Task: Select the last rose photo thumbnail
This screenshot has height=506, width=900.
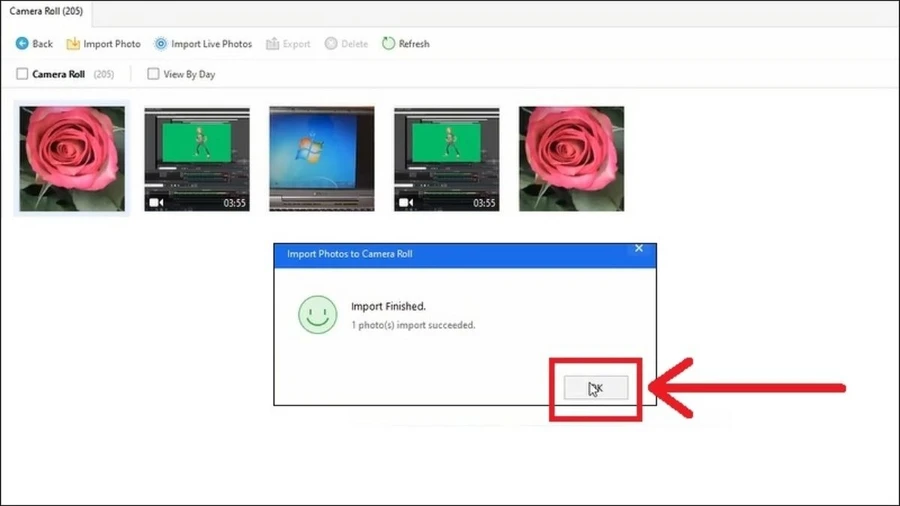Action: pyautogui.click(x=572, y=159)
